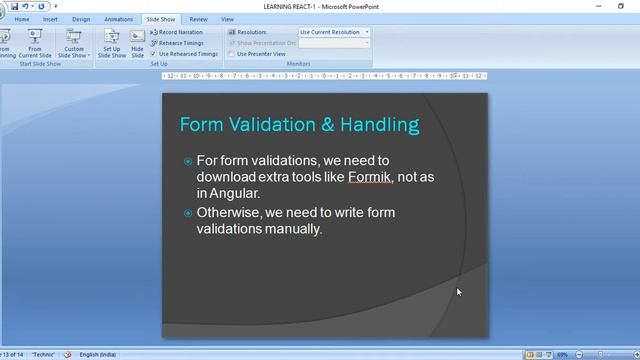Image resolution: width=640 pixels, height=360 pixels.
Task: Open the Custom Slide Show dropdown
Action: click(74, 44)
